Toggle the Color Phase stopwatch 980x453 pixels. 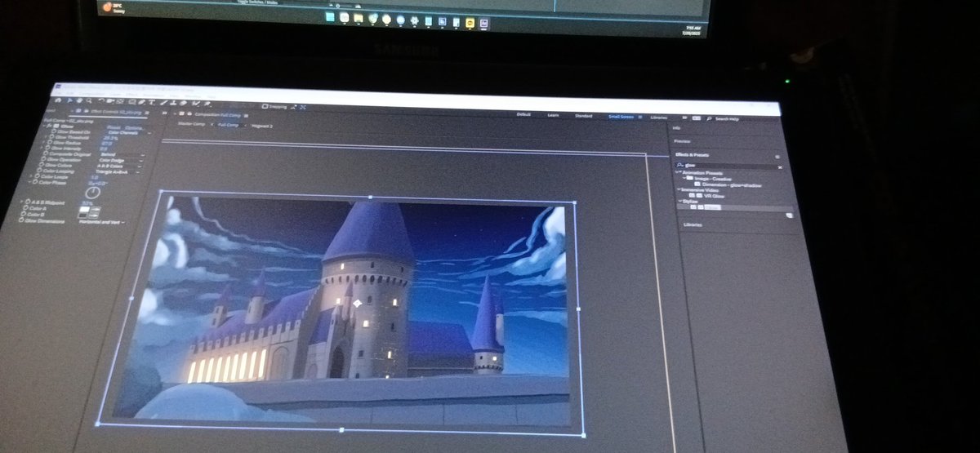click(35, 182)
